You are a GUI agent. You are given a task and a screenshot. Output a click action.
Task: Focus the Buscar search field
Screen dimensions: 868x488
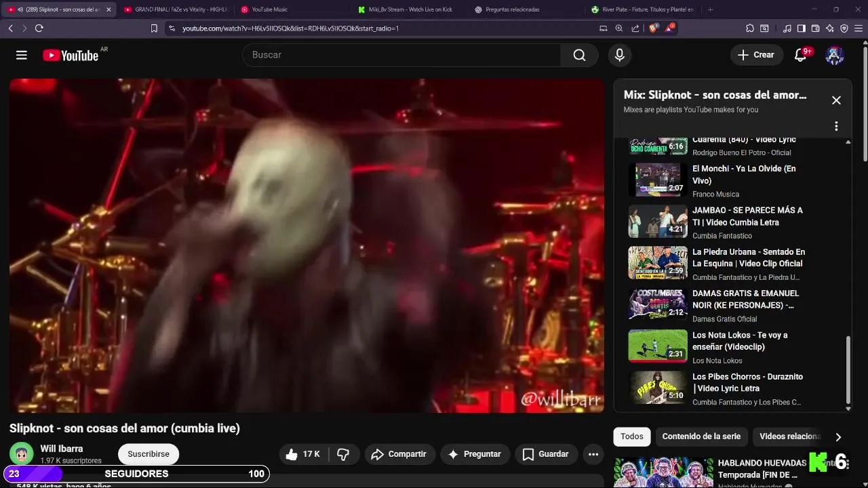point(401,55)
